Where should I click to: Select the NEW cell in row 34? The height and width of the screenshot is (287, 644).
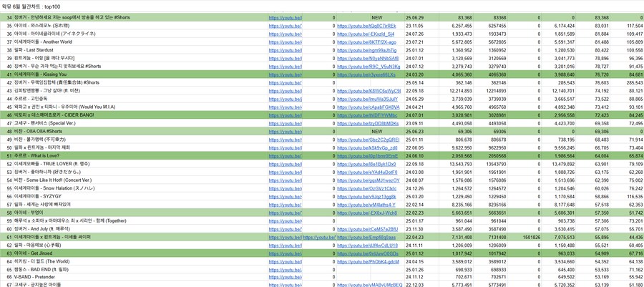coord(371,18)
